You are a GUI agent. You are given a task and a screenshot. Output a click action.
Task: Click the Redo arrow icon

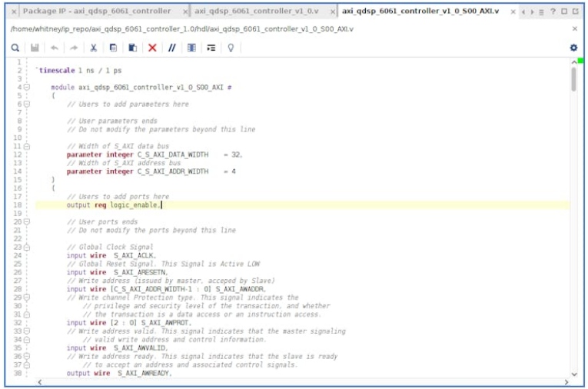click(x=74, y=48)
